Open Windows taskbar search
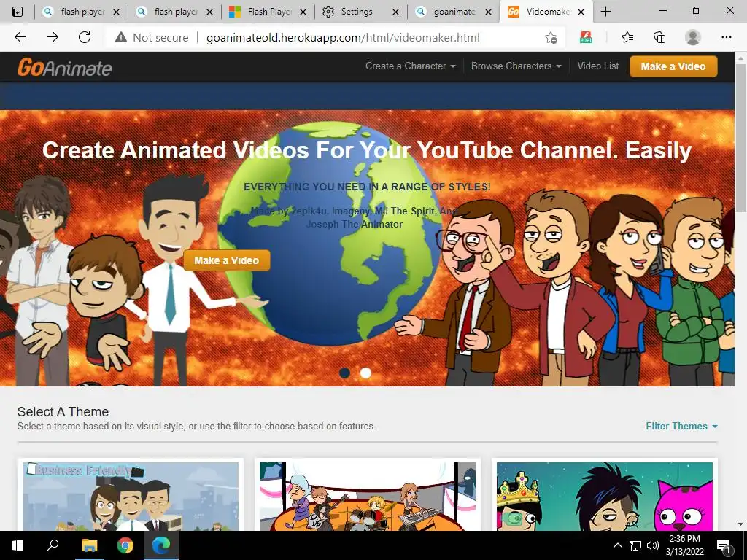 (x=53, y=545)
